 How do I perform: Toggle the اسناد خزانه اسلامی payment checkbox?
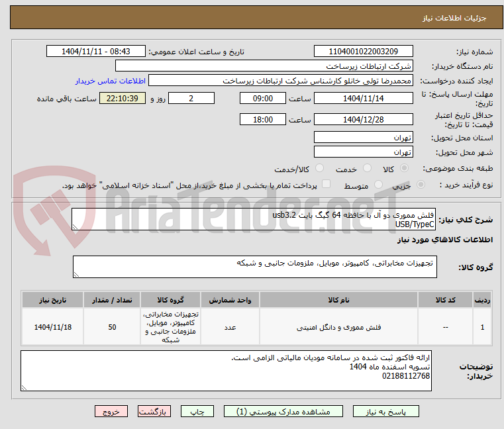pyautogui.click(x=327, y=184)
